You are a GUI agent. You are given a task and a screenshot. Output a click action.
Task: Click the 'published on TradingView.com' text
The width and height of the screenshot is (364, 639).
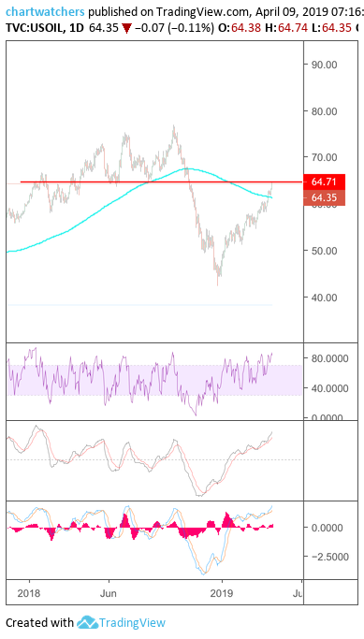[168, 11]
